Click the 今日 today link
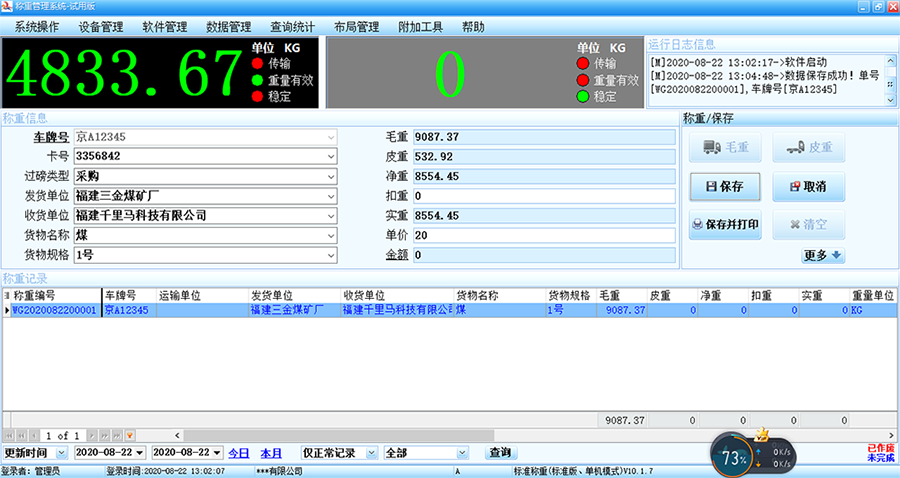Image resolution: width=900 pixels, height=478 pixels. [239, 453]
